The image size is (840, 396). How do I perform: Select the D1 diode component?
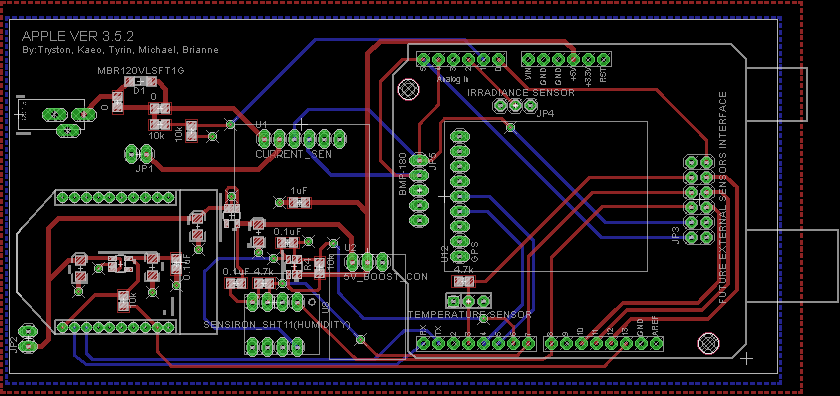pyautogui.click(x=140, y=81)
